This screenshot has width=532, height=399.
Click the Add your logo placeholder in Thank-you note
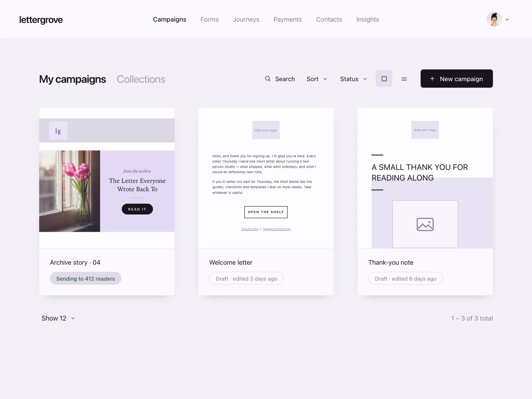coord(425,130)
